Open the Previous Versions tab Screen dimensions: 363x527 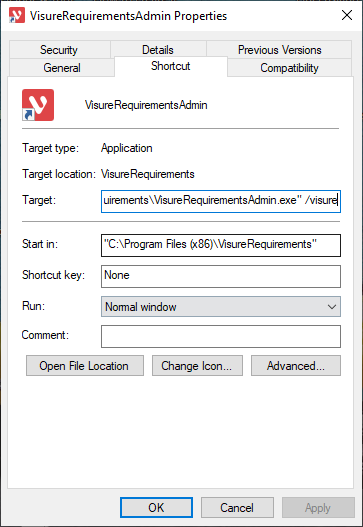279,50
